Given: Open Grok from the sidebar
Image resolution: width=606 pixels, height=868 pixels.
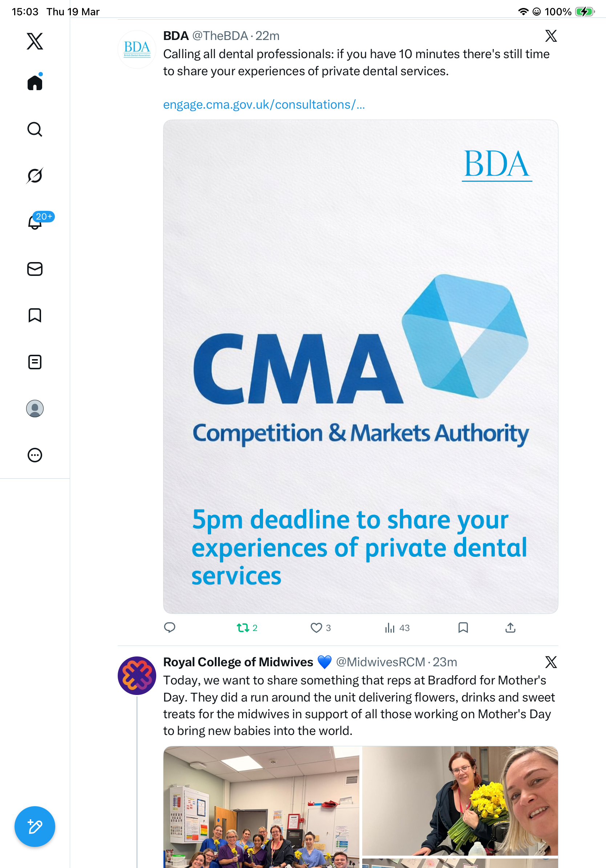Looking at the screenshot, I should pos(35,176).
